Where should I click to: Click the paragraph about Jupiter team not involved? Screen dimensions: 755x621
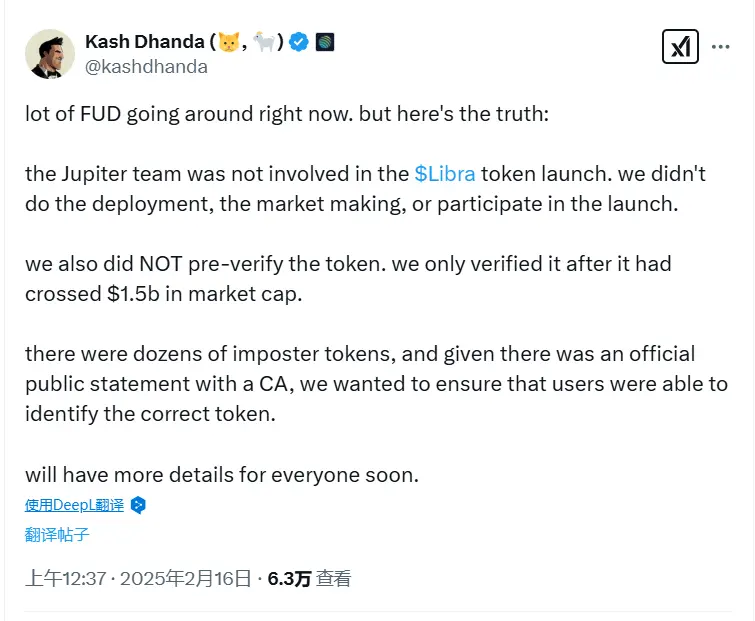point(365,188)
